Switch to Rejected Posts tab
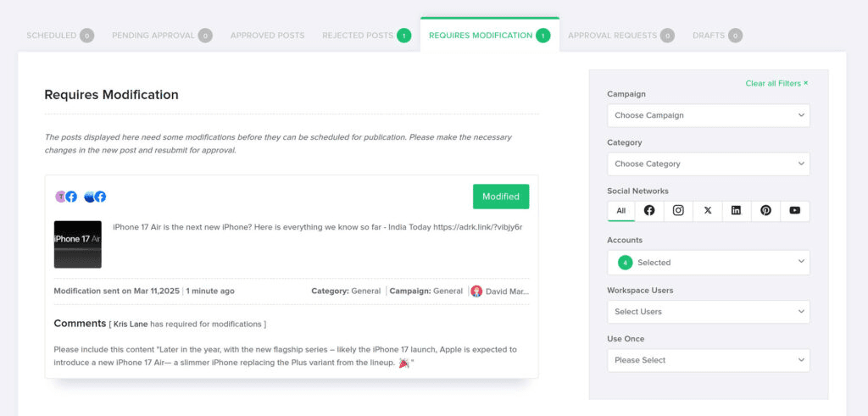The width and height of the screenshot is (868, 416). click(x=366, y=36)
